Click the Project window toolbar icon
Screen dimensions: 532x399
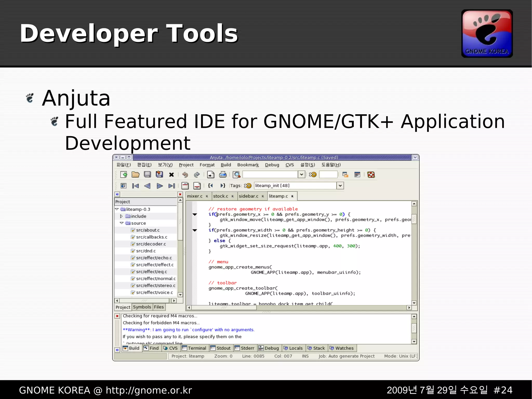coord(345,175)
